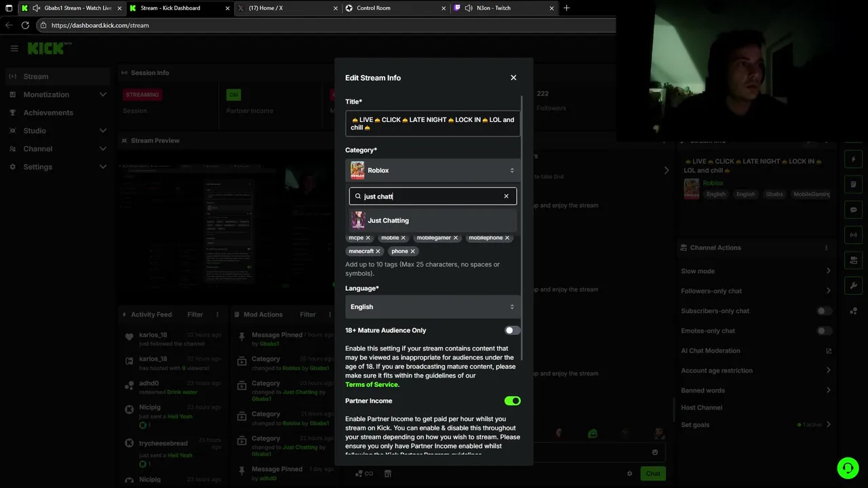
Task: Click the document icon in right toolbar
Action: (x=854, y=184)
